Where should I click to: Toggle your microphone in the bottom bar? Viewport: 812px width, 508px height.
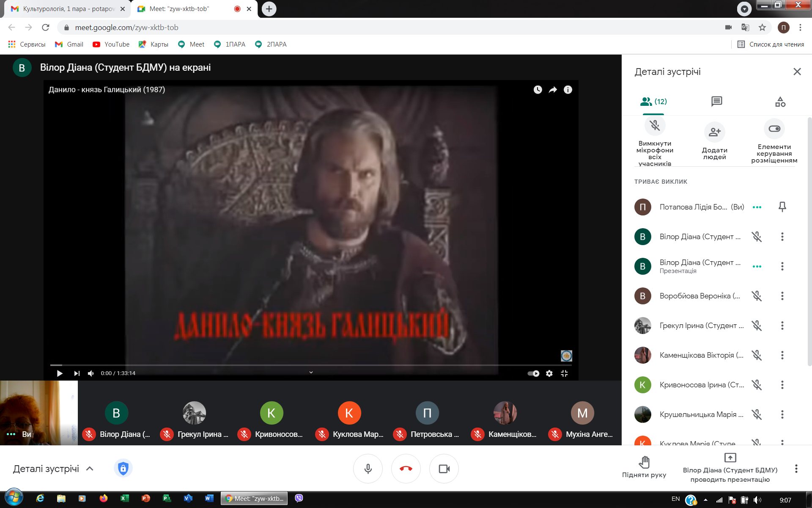pos(368,469)
